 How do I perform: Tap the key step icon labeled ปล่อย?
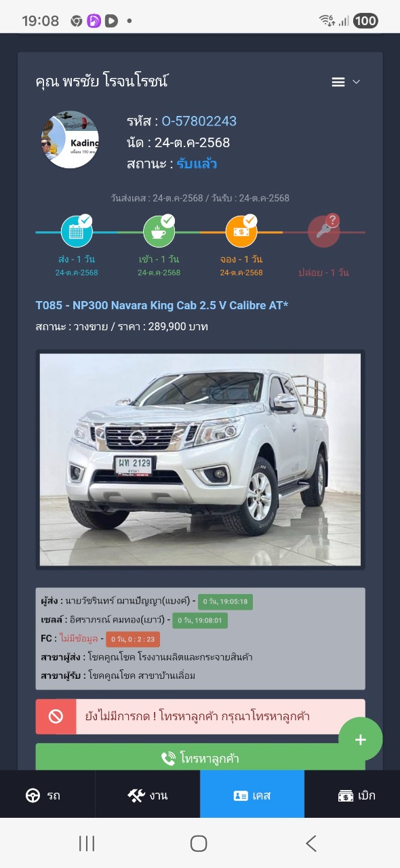(x=323, y=232)
